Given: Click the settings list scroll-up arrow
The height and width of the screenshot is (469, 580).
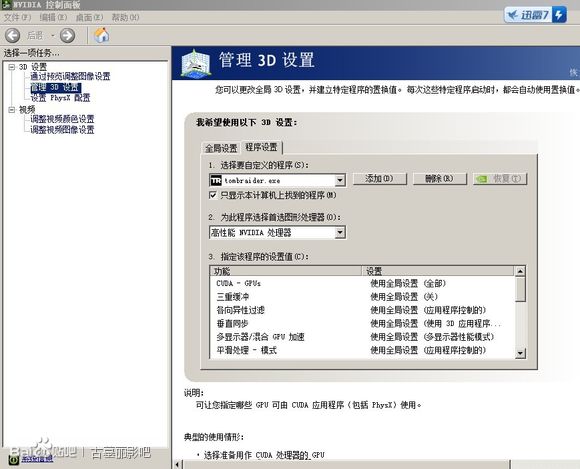Looking at the screenshot, I should [x=520, y=271].
